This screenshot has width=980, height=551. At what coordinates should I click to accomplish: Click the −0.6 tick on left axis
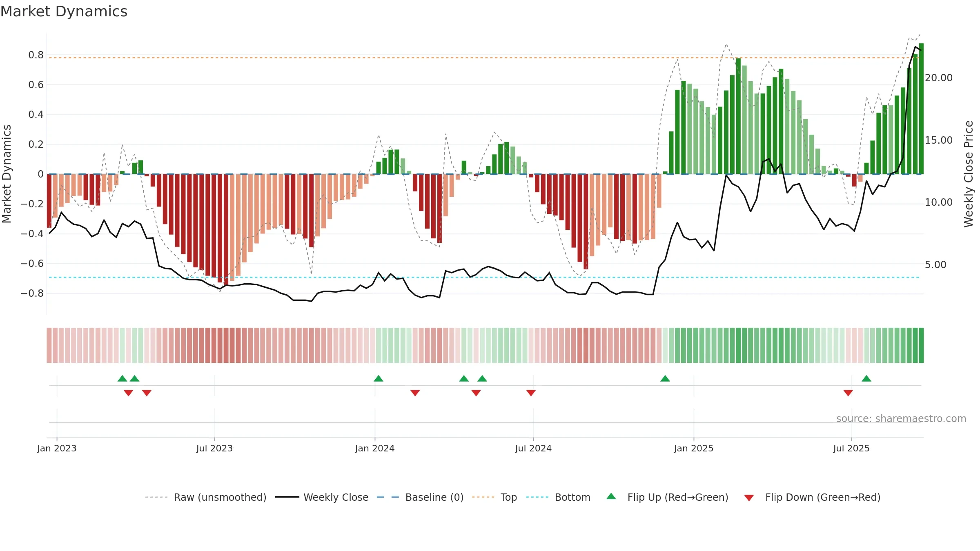[32, 263]
